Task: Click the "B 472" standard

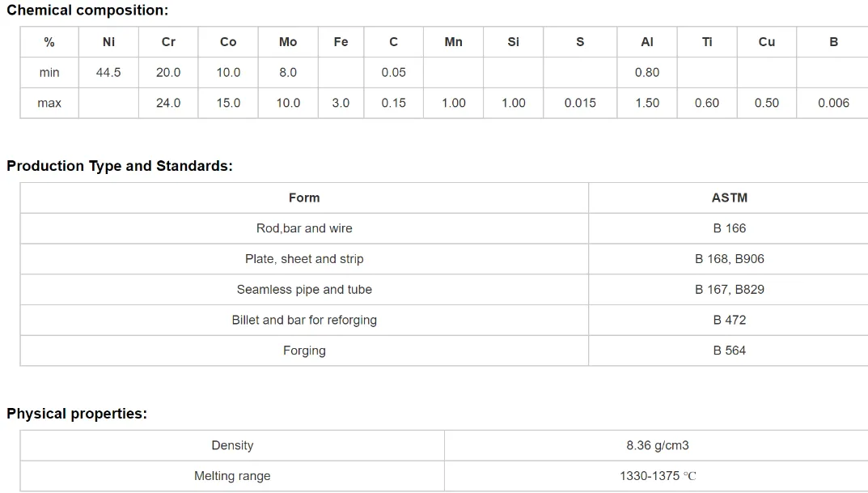Action: click(x=729, y=321)
